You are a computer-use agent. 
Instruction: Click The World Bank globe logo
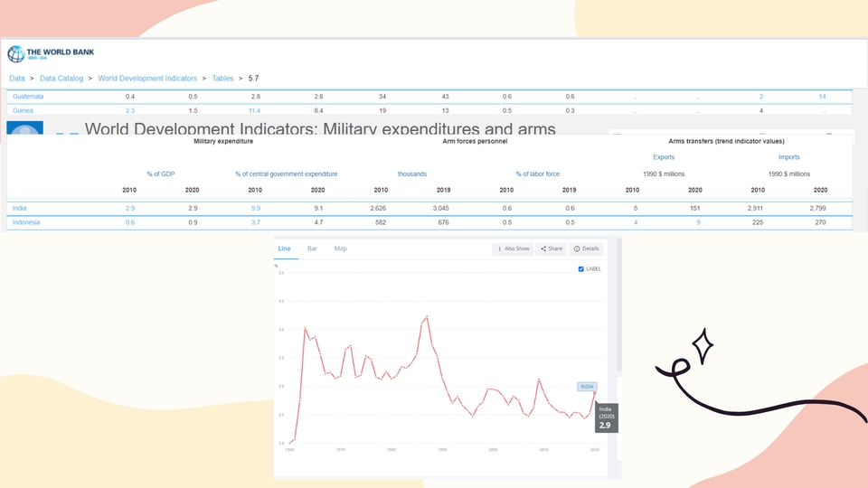click(x=15, y=53)
